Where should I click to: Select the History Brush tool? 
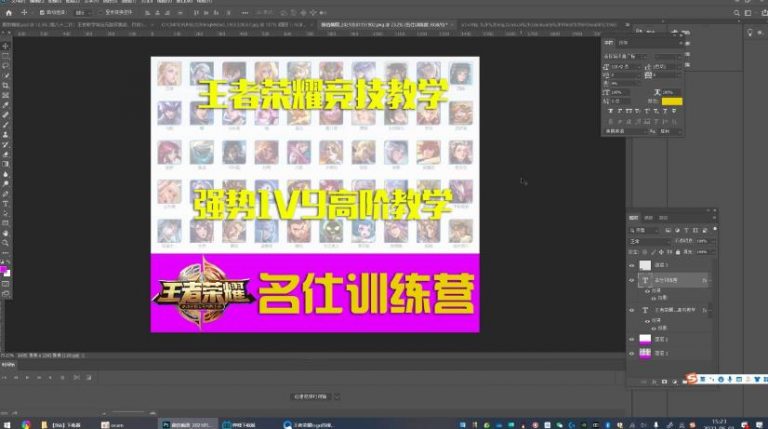(5, 144)
